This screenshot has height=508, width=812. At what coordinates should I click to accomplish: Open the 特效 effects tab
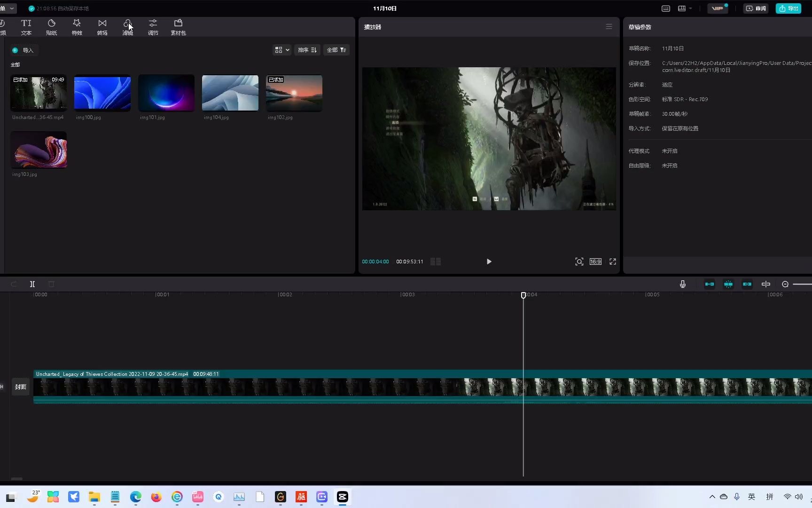(77, 27)
